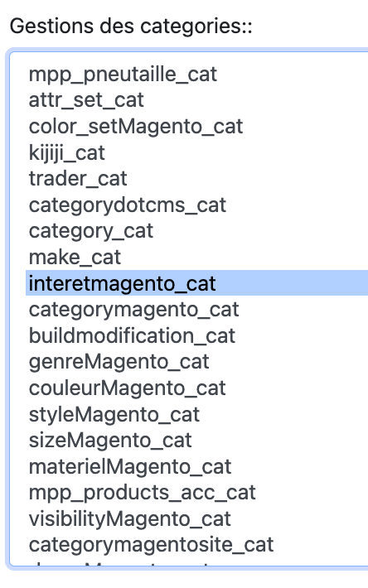Select mpp_pneutaille_cat in the list
This screenshot has height=588, width=368.
point(197,74)
